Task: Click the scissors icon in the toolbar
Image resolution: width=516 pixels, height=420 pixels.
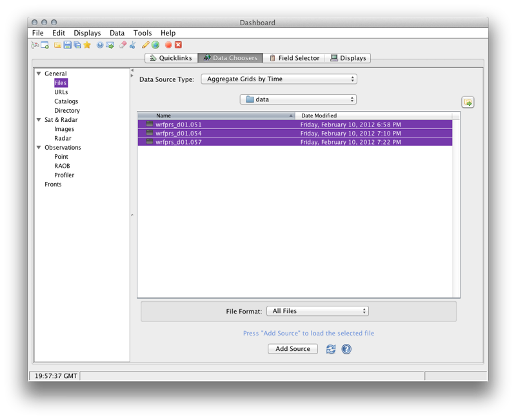Action: point(132,45)
